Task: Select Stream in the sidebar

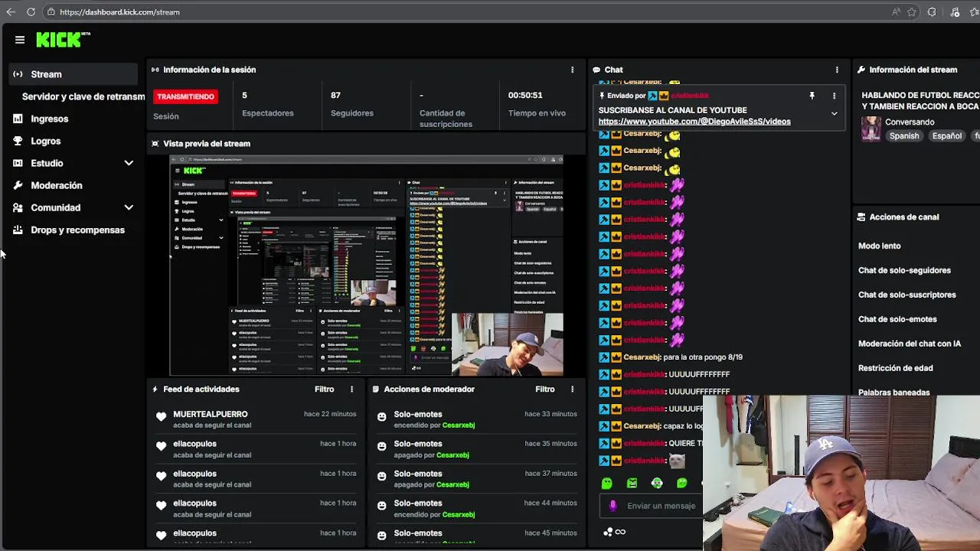Action: pos(73,74)
